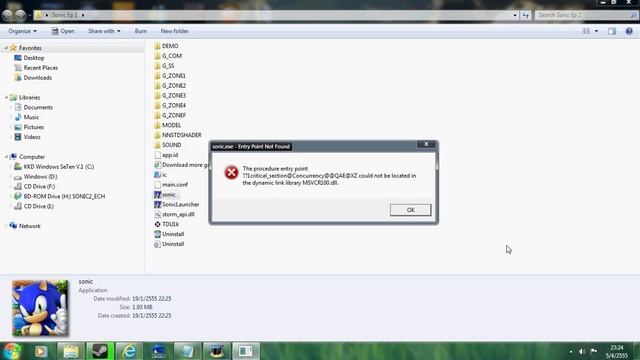Select the DEMO folder
The width and height of the screenshot is (640, 360).
coord(170,46)
